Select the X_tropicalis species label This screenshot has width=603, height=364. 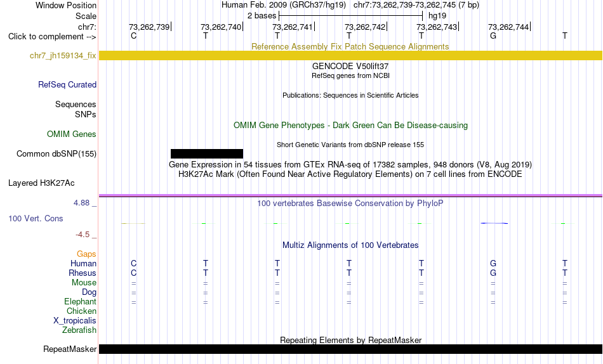coord(75,321)
